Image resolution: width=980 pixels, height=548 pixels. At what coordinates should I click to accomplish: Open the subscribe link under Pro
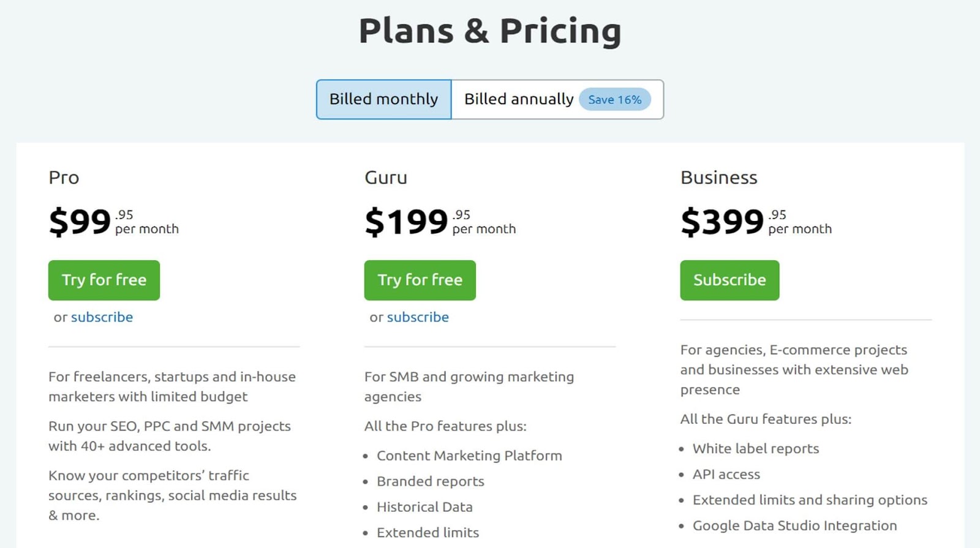[x=102, y=317]
